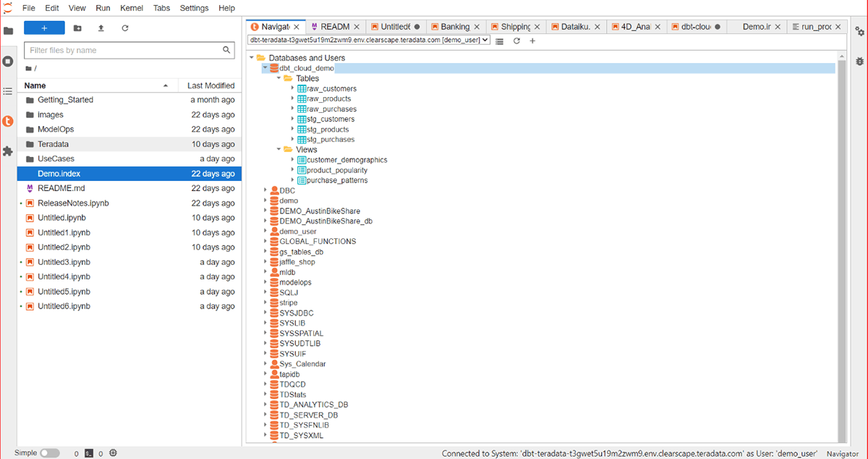Collapse the Views folder in tree

(x=279, y=150)
